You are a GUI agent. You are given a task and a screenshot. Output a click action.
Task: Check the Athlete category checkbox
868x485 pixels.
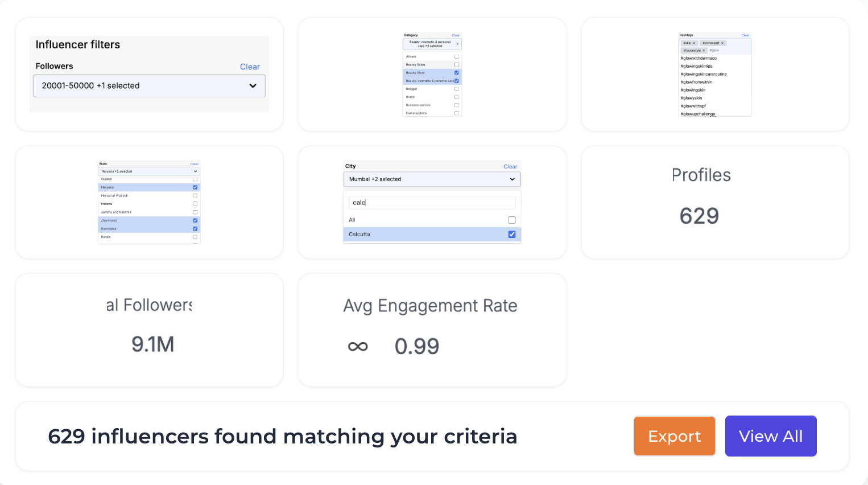coord(457,56)
